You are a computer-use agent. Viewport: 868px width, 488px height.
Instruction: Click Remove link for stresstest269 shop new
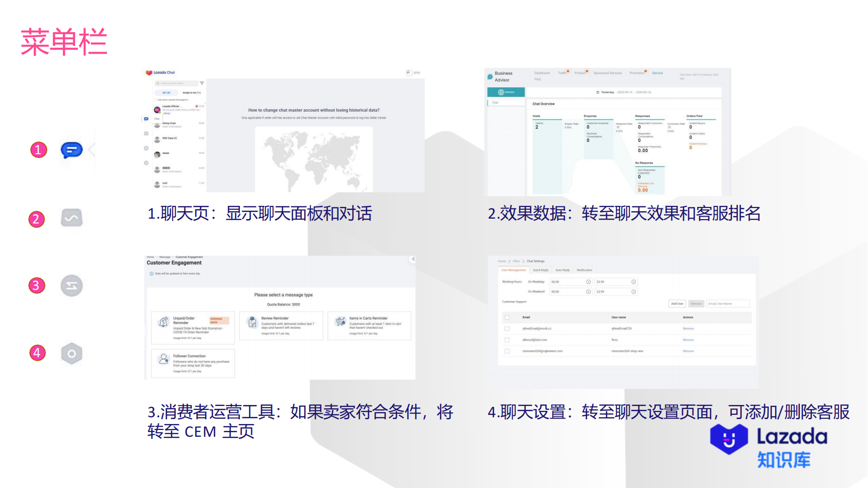(688, 351)
